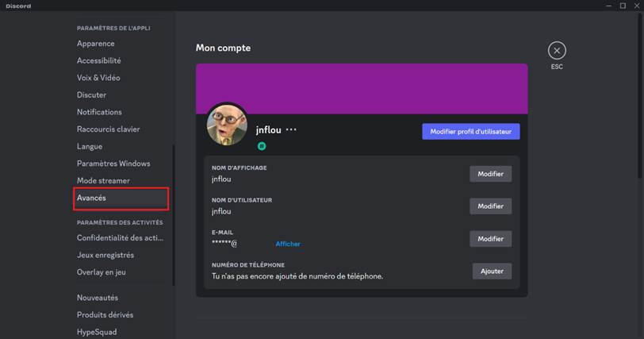This screenshot has height=339, width=644.
Task: Click the purple profile banner
Action: tap(362, 88)
